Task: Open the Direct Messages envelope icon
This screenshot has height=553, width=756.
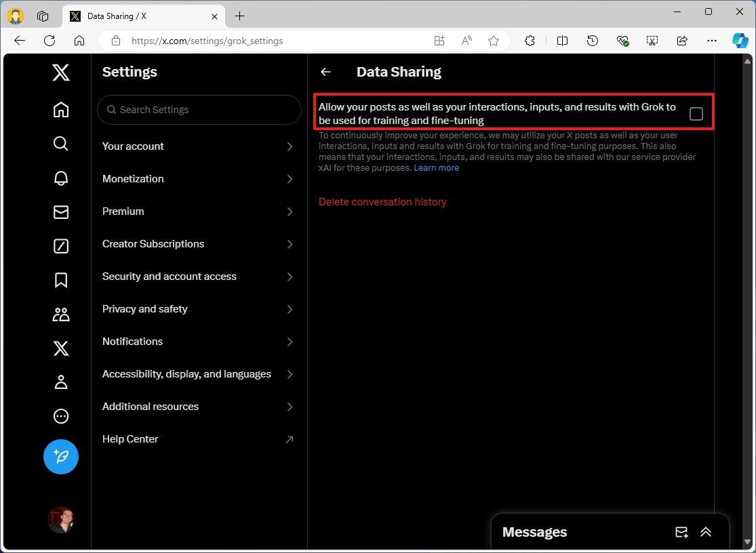Action: [x=61, y=212]
